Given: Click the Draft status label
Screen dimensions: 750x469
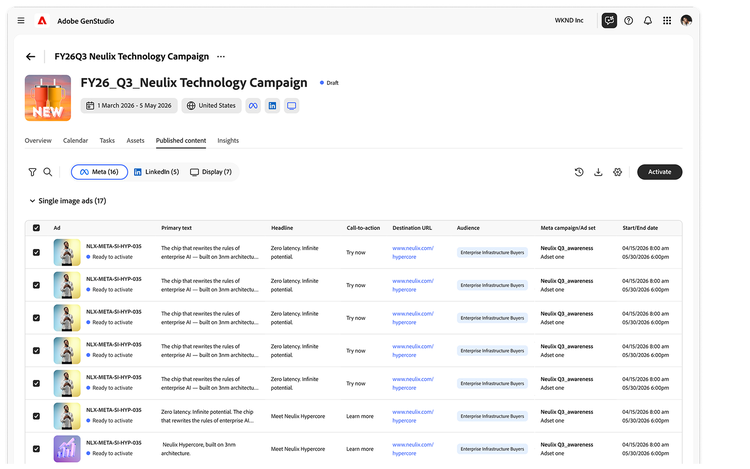Looking at the screenshot, I should [x=332, y=83].
